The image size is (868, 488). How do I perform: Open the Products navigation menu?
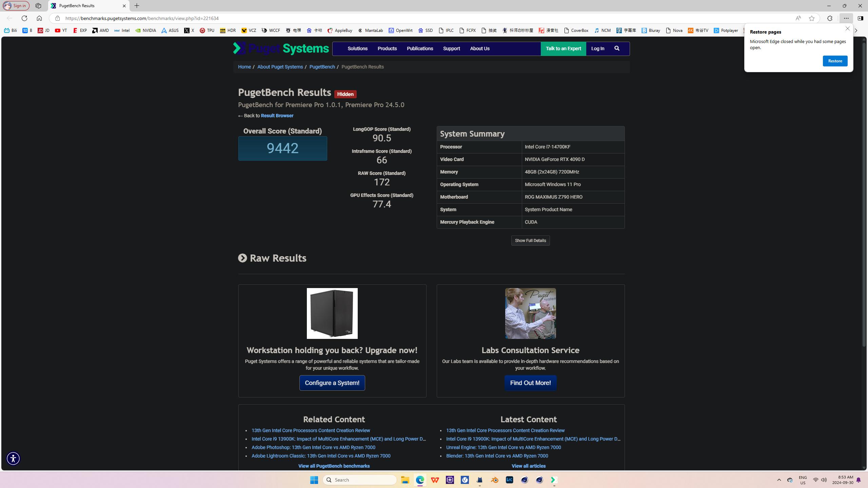pos(387,48)
